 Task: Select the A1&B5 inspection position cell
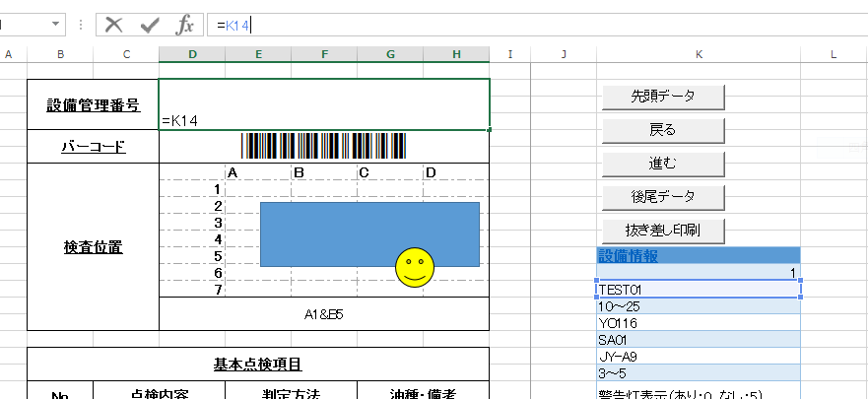tap(323, 313)
